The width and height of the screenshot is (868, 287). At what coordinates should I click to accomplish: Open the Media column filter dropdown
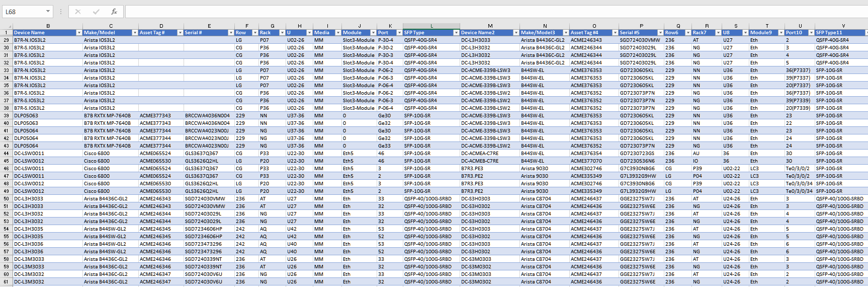pos(338,33)
